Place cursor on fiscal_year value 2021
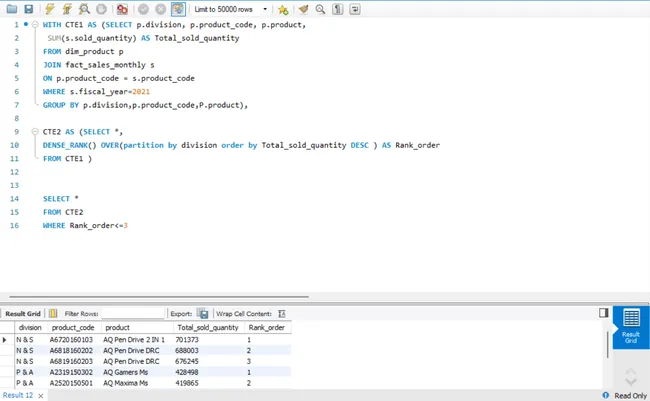The image size is (650, 401). [x=141, y=92]
